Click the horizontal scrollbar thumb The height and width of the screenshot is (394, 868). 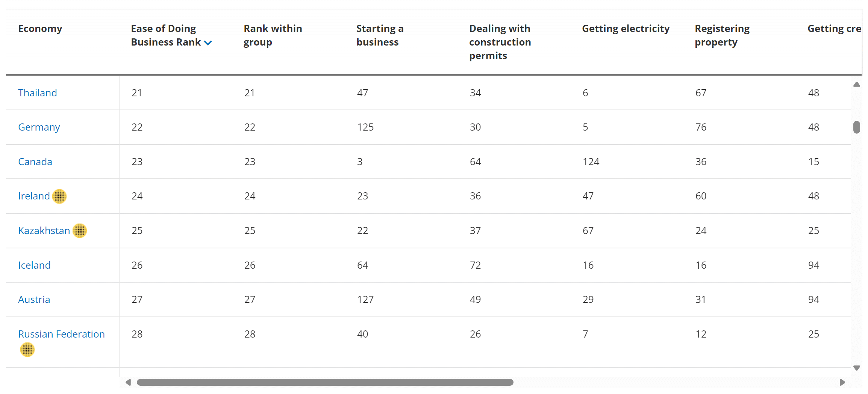[x=325, y=382]
